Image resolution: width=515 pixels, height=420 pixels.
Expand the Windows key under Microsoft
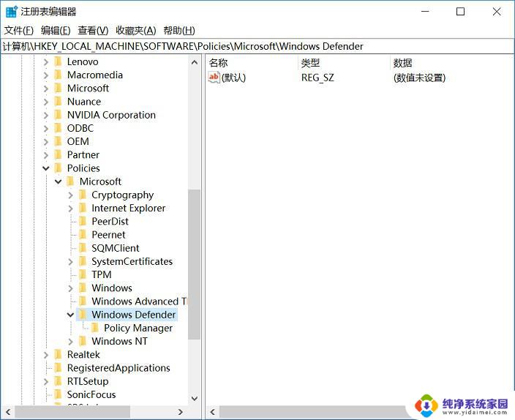click(70, 288)
